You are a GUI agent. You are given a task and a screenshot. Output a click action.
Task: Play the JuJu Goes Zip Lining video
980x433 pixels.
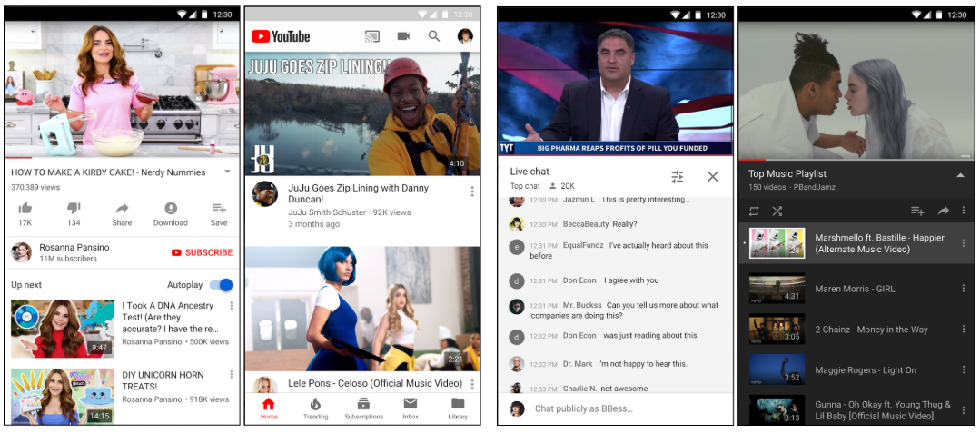click(362, 113)
